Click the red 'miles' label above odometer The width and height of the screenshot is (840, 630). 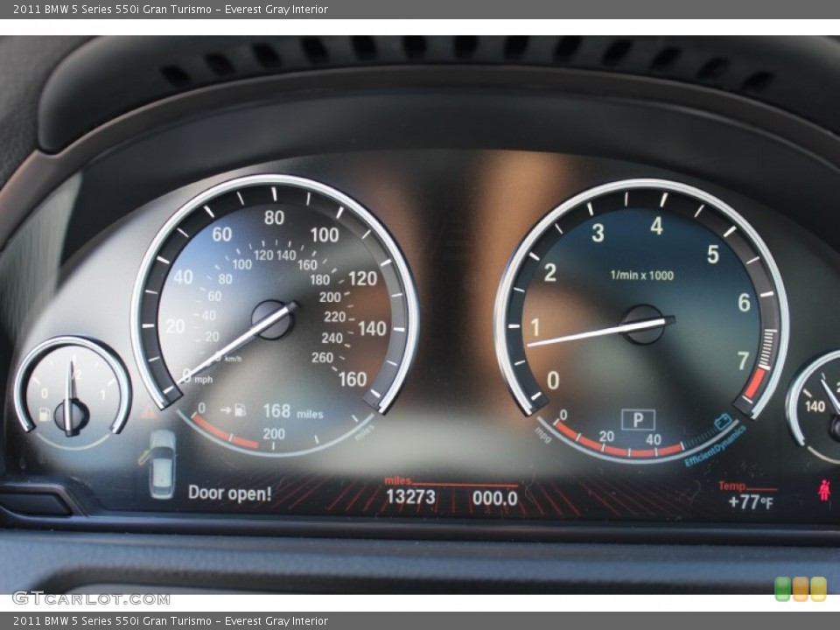397,480
